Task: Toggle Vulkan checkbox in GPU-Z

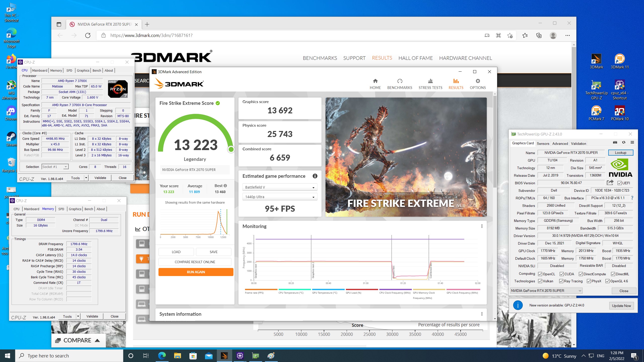Action: coord(540,281)
